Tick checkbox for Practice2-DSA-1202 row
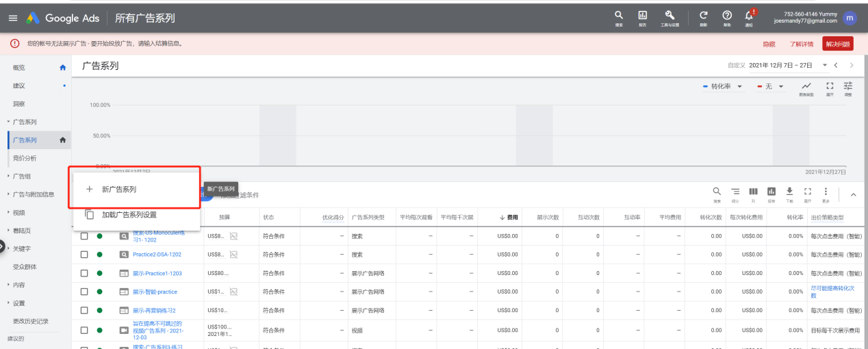This screenshot has width=868, height=349. coord(84,255)
